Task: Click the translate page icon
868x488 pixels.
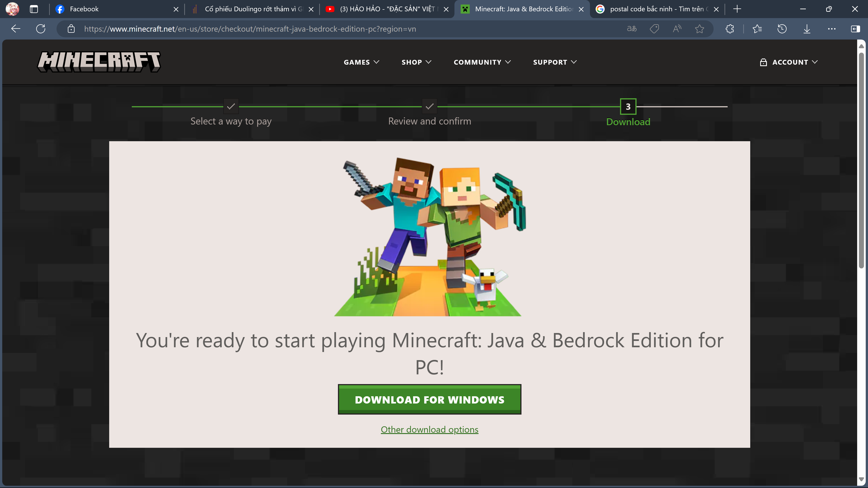Action: (x=632, y=29)
